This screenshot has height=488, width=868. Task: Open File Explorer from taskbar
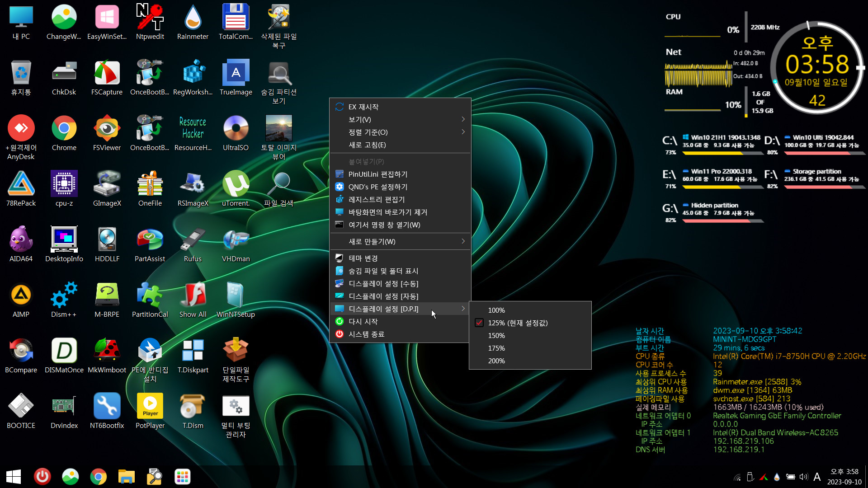click(126, 477)
